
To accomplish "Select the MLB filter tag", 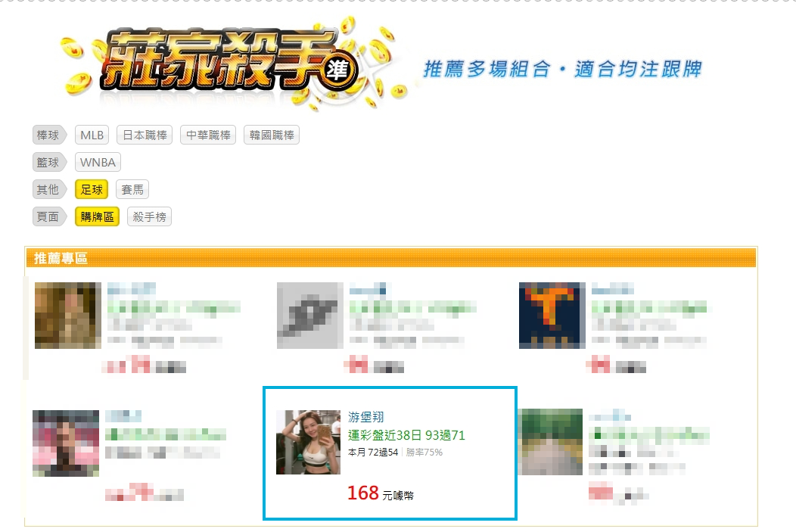I will 92,135.
